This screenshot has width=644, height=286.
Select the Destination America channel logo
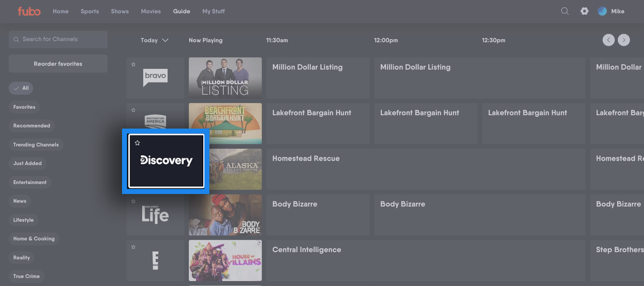(155, 121)
